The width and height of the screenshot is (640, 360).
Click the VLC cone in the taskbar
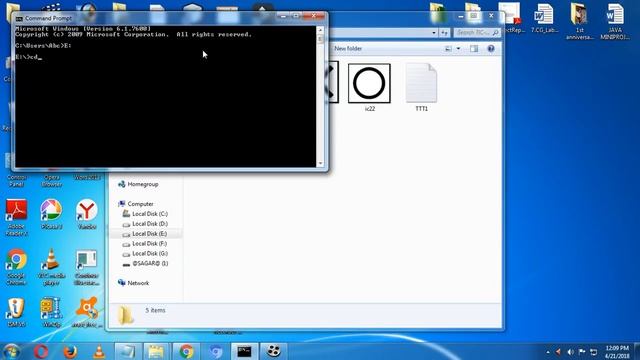point(99,351)
